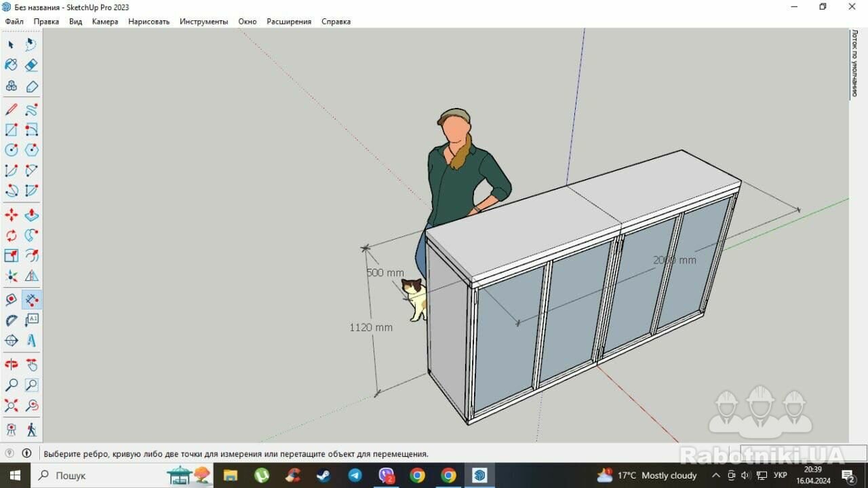Image resolution: width=868 pixels, height=488 pixels.
Task: Open Telegram from the taskbar
Action: (355, 475)
